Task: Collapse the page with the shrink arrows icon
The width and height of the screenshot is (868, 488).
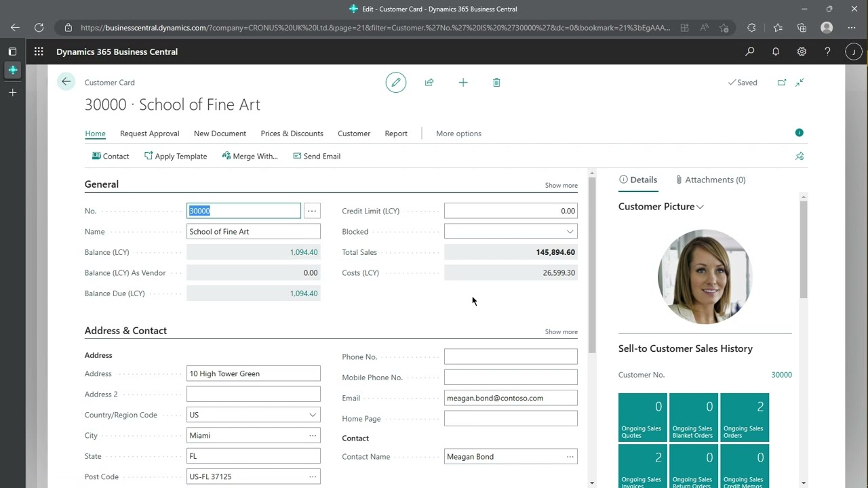Action: 800,83
